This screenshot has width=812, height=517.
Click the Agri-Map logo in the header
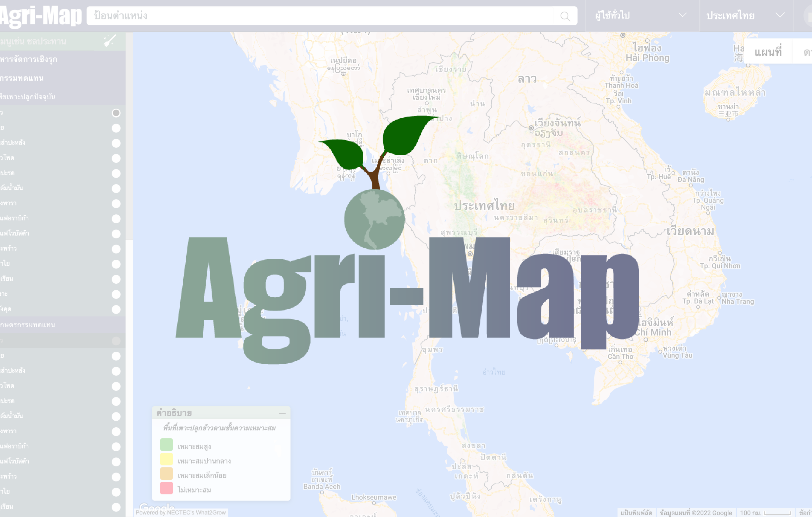[41, 16]
